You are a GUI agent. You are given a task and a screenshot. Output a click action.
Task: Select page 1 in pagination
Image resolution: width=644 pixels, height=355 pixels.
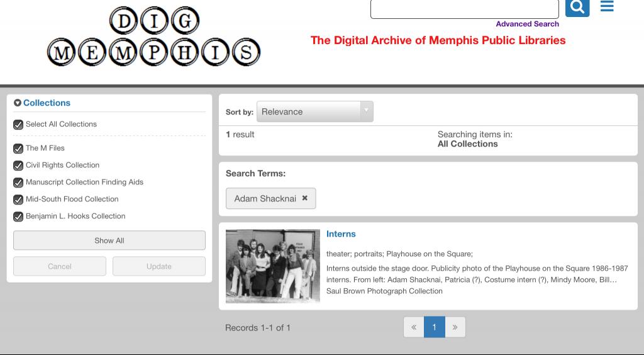click(x=434, y=327)
